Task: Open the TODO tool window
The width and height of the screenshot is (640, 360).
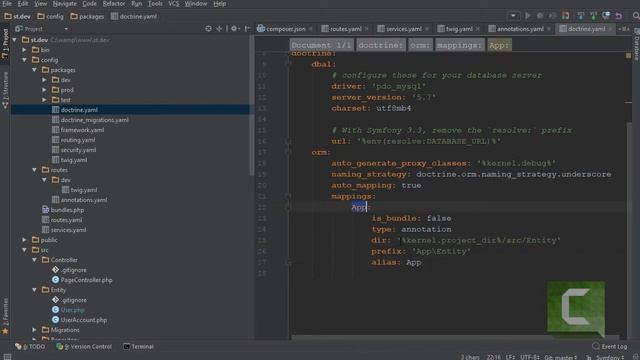Action: pyautogui.click(x=30, y=347)
